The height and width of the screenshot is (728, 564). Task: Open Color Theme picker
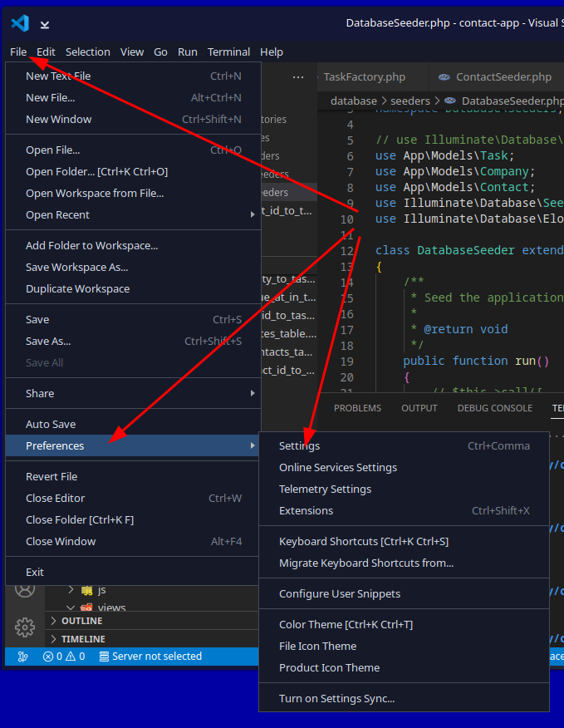pos(404,624)
